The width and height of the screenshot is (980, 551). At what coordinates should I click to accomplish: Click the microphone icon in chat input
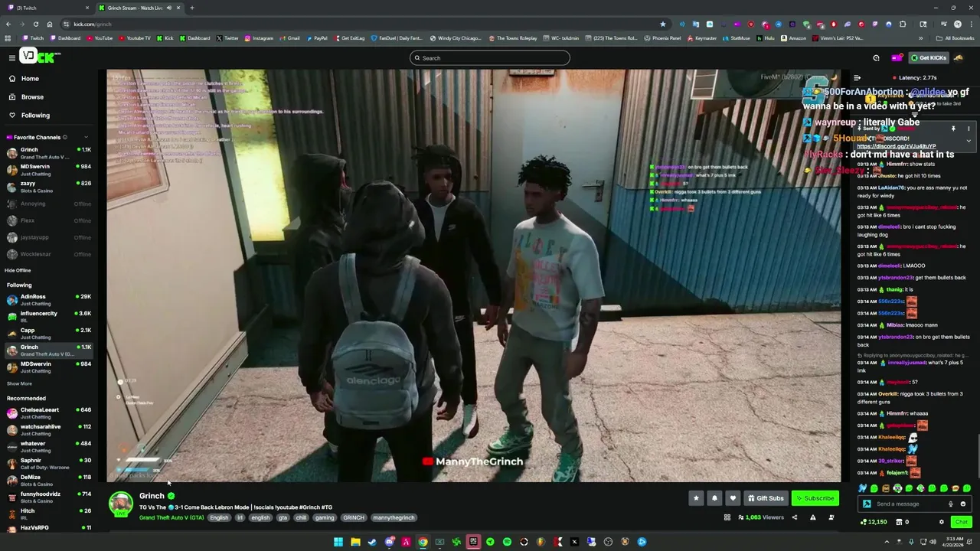(x=951, y=504)
